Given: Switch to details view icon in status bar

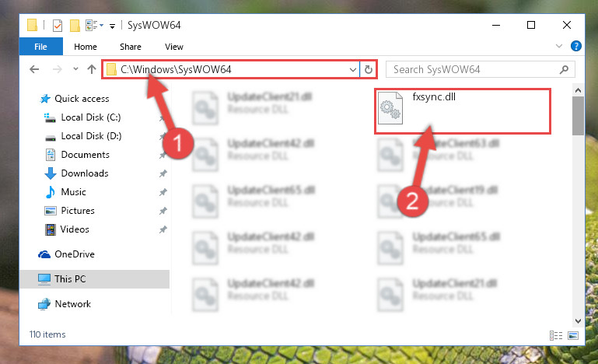Looking at the screenshot, I should point(556,335).
